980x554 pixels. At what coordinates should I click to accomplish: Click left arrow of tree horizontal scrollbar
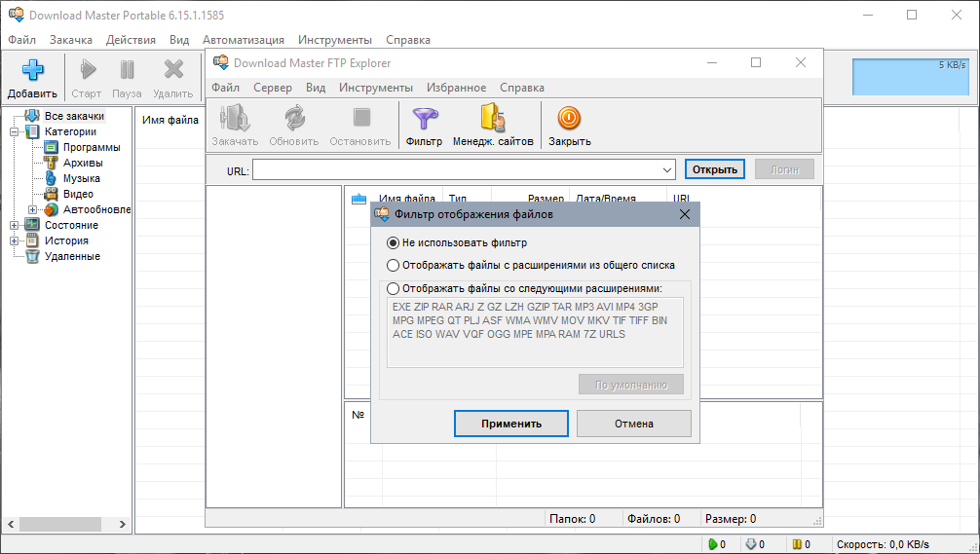coord(10,524)
